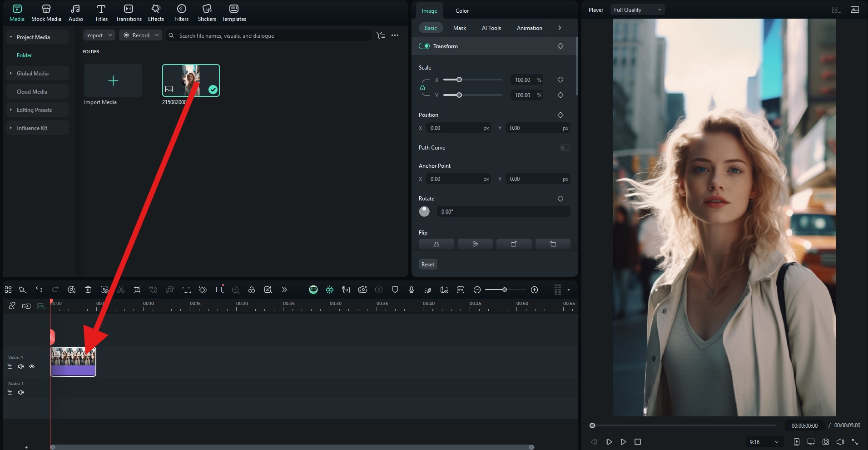868x450 pixels.
Task: Add text with the timeline Text tool
Action: 186,290
